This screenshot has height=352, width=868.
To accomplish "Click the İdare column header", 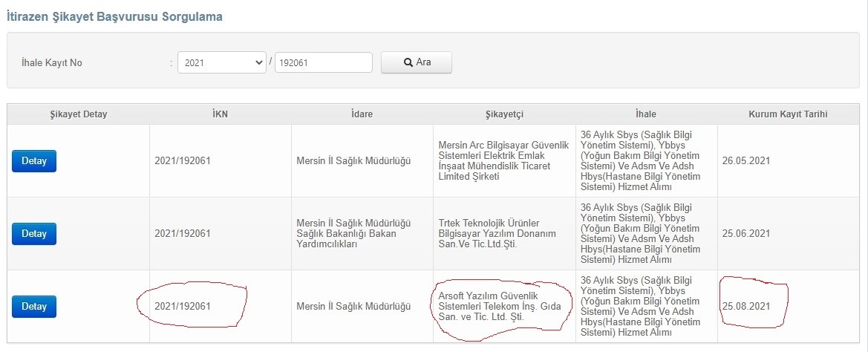I will point(362,114).
